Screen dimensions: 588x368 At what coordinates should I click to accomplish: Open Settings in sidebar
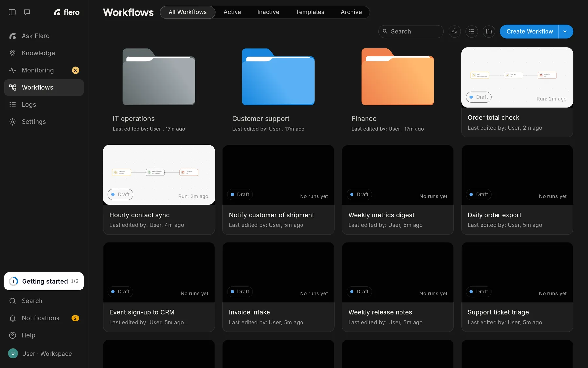click(x=44, y=122)
